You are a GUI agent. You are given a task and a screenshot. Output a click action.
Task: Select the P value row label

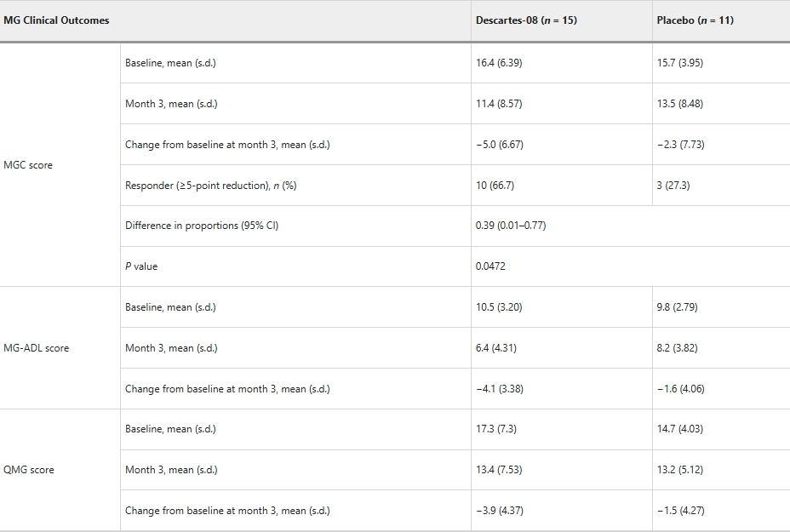(141, 266)
